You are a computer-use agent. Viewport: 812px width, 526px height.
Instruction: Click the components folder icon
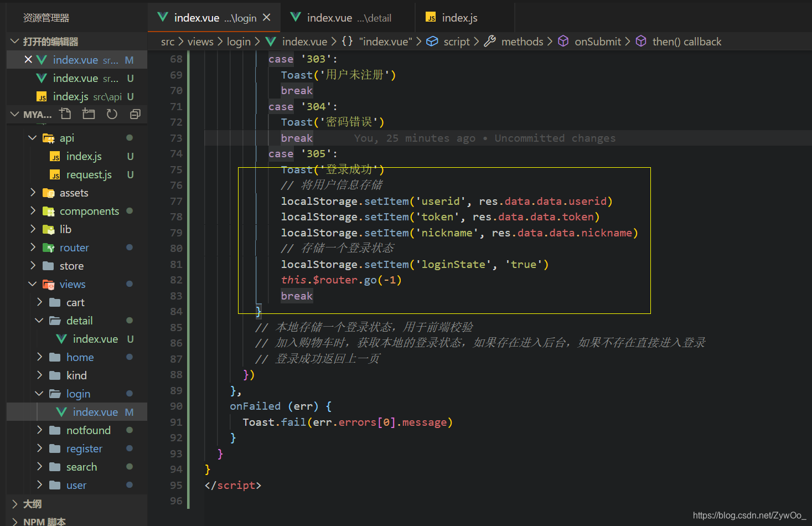click(x=49, y=212)
